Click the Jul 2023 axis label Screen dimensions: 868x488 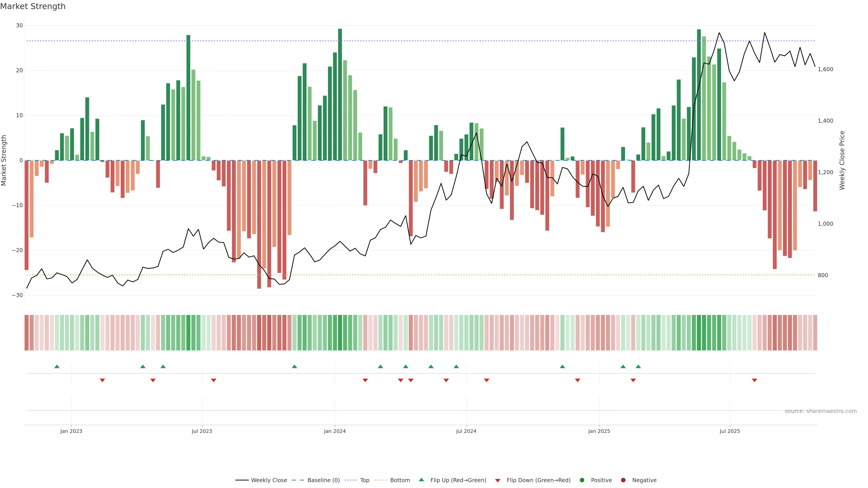[x=202, y=431]
